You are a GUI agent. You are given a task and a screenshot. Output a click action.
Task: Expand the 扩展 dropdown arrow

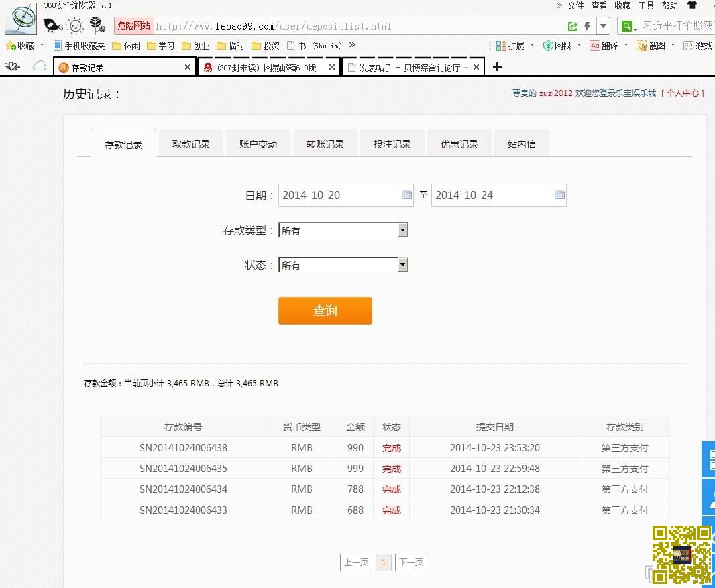(532, 45)
